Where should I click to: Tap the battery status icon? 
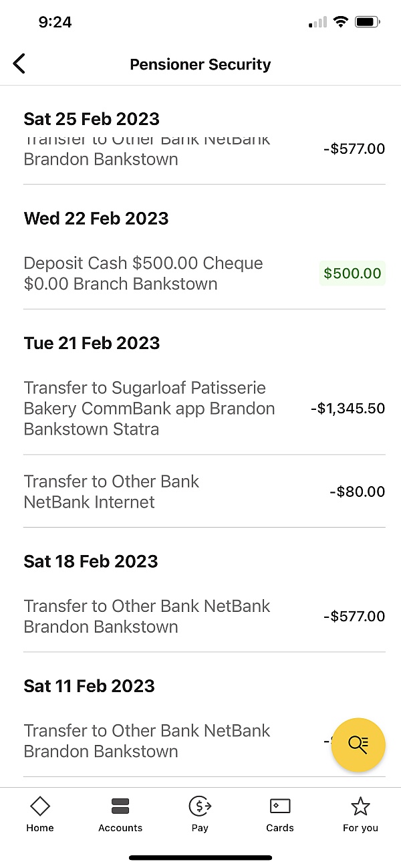[x=367, y=22]
